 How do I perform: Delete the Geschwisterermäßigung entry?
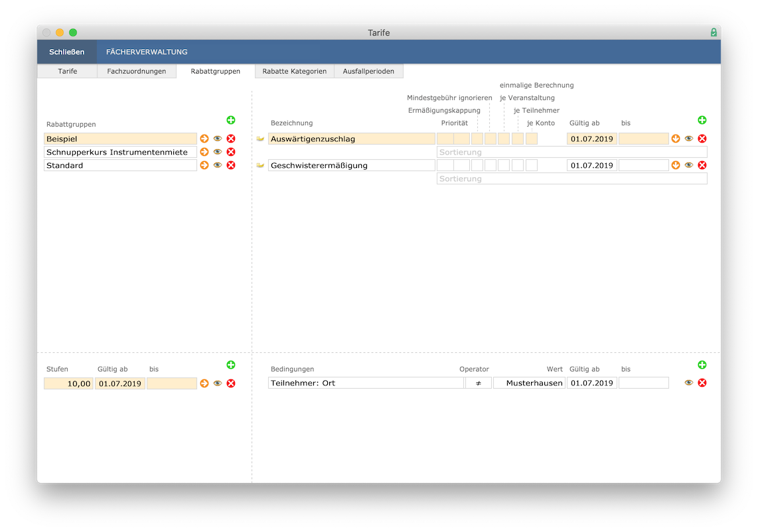tap(702, 165)
